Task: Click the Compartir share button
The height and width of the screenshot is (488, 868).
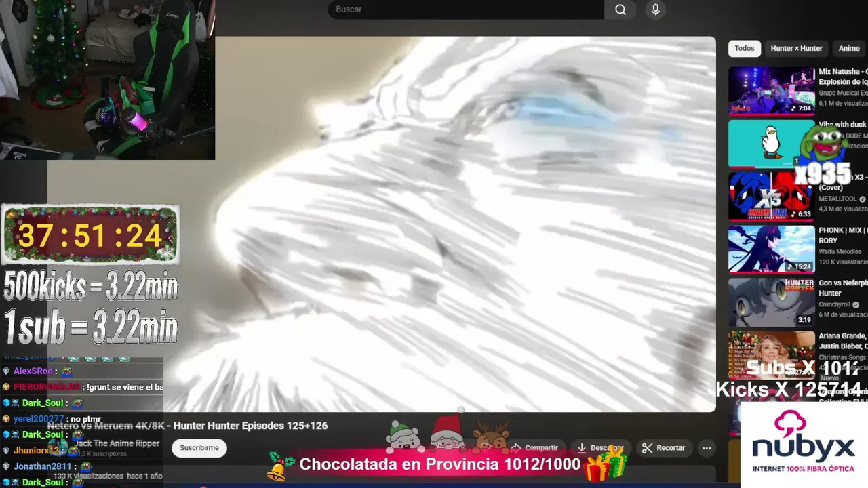Action: click(x=534, y=448)
